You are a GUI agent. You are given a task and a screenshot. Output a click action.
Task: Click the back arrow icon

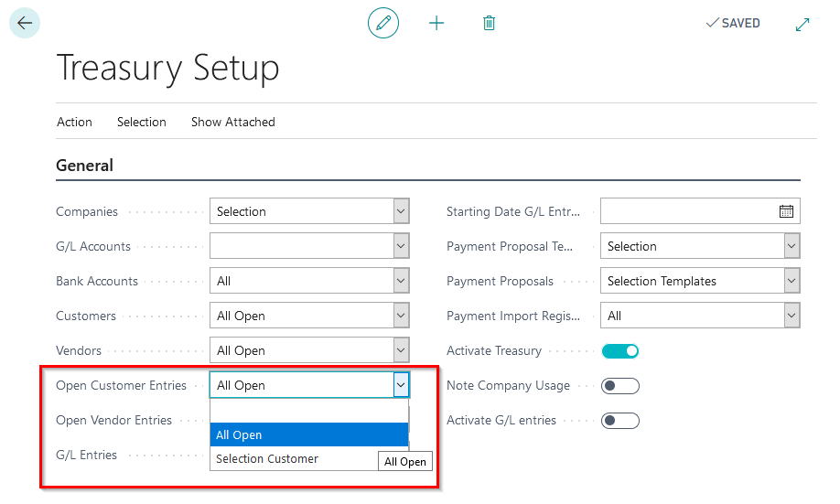click(25, 23)
